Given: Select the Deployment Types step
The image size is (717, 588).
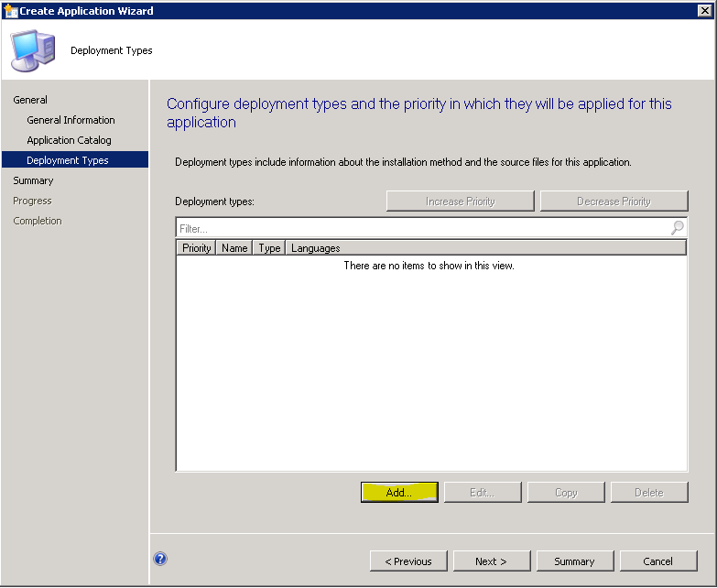Looking at the screenshot, I should coord(75,159).
